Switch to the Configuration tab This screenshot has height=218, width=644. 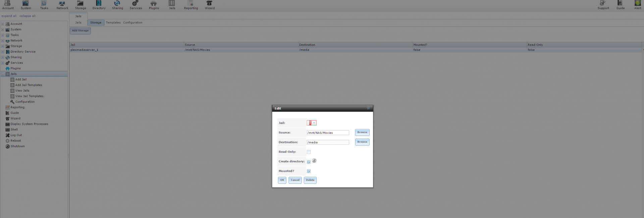(x=132, y=22)
